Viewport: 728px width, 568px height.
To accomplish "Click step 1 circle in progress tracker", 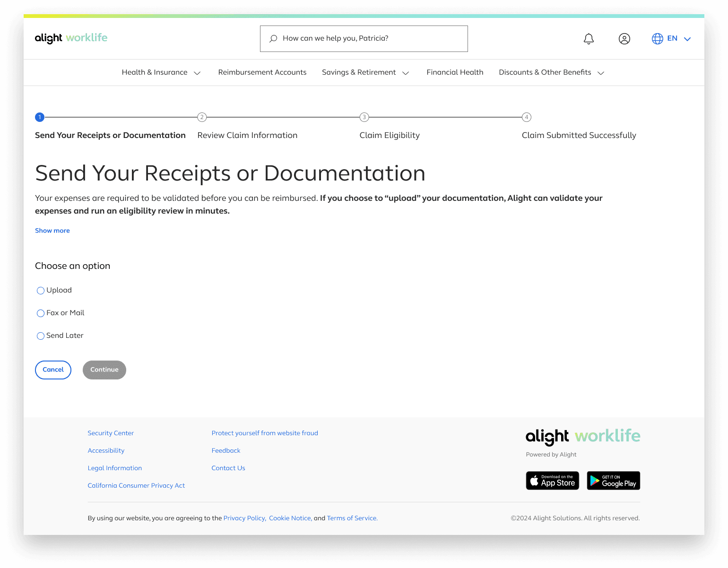I will point(40,117).
